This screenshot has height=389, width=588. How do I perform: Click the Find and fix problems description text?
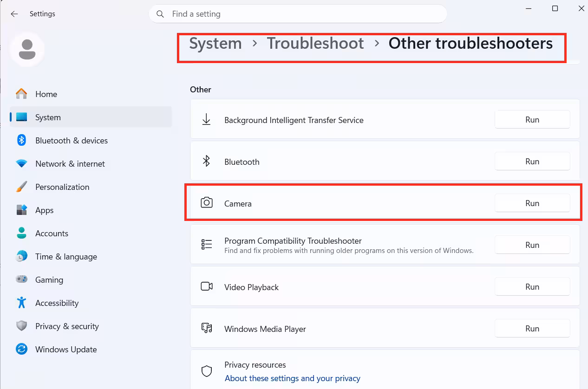349,251
